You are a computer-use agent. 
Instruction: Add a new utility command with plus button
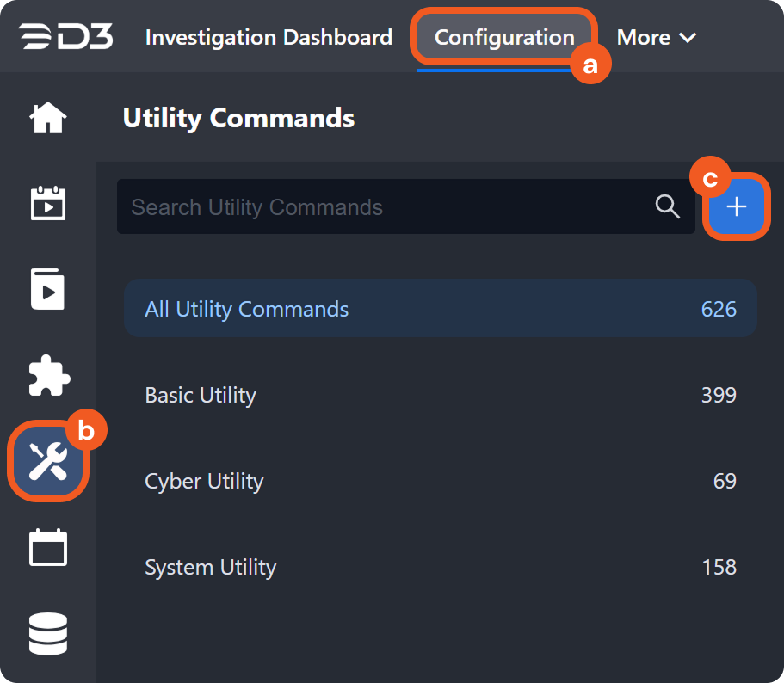pos(737,206)
